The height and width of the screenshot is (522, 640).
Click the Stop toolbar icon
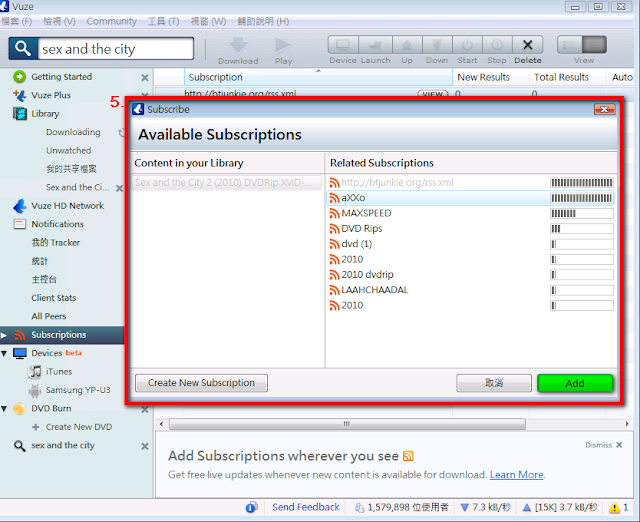[x=497, y=44]
